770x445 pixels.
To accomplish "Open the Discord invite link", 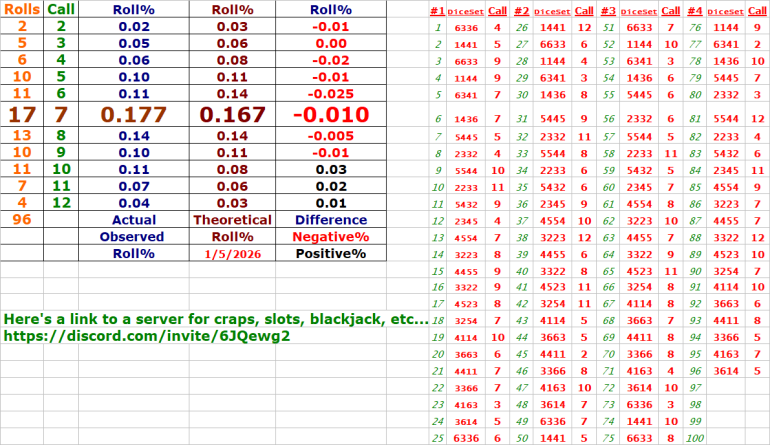I will point(147,337).
